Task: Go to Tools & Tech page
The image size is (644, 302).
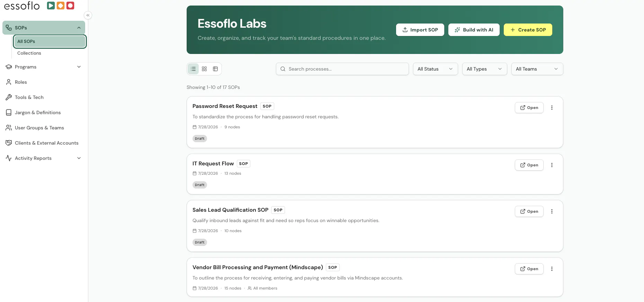Action: tap(44, 97)
